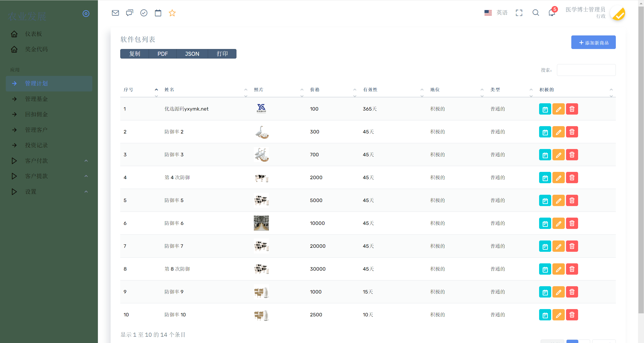Click the 复制 export button
The height and width of the screenshot is (343, 644).
coord(135,54)
